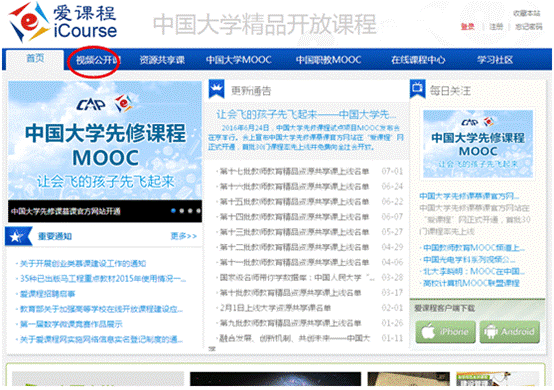The height and width of the screenshot is (390, 554).
Task: Open notice 35种已出版马工程重点教材2015年使用情况
Action: (x=103, y=279)
